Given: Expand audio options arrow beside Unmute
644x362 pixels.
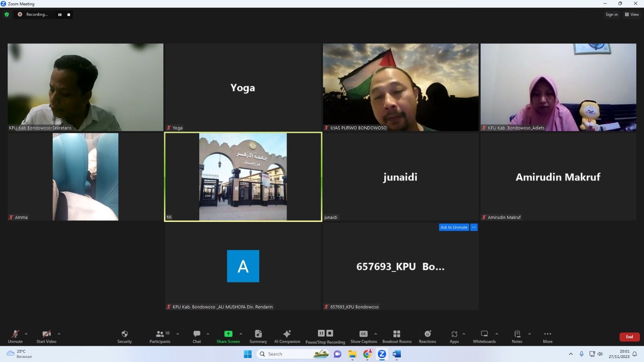Looking at the screenshot, I should (26, 334).
